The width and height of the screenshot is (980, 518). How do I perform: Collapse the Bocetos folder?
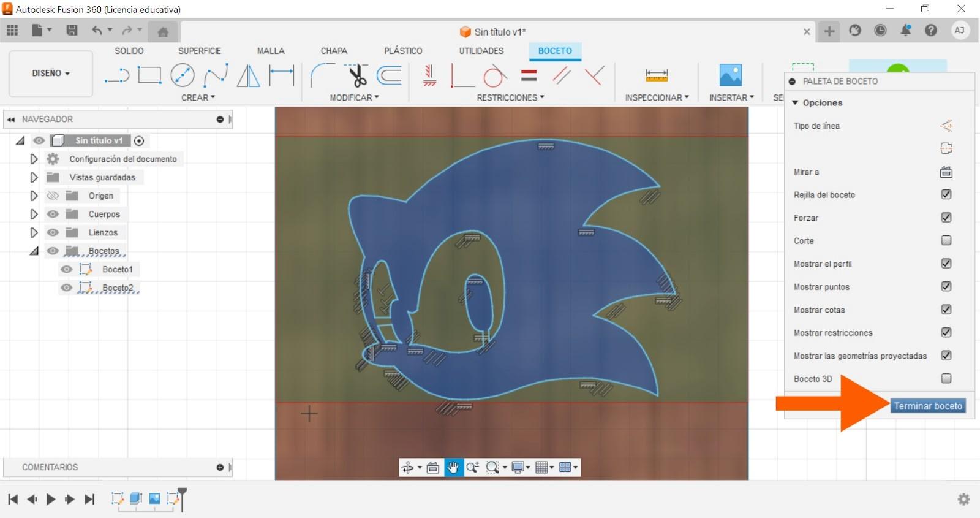click(34, 251)
